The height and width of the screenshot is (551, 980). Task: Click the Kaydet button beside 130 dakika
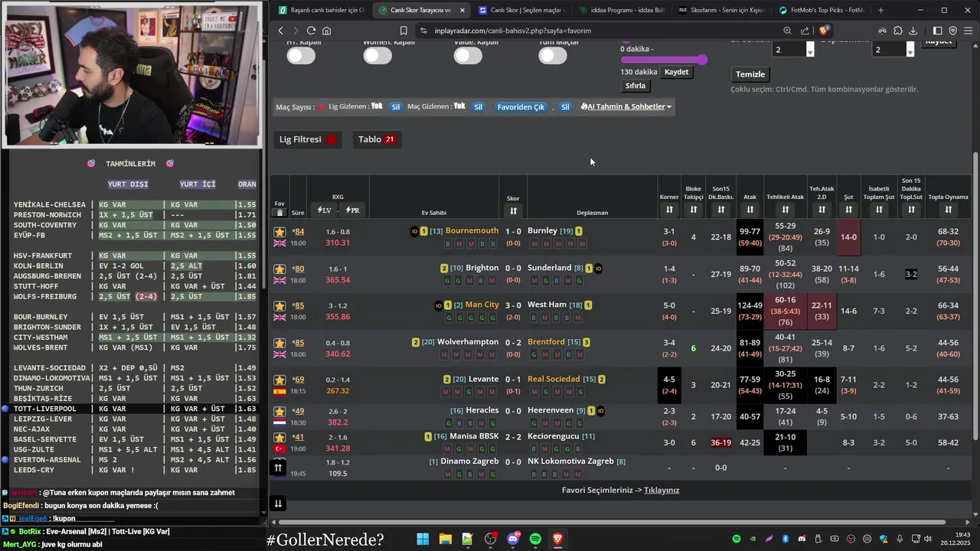point(676,72)
